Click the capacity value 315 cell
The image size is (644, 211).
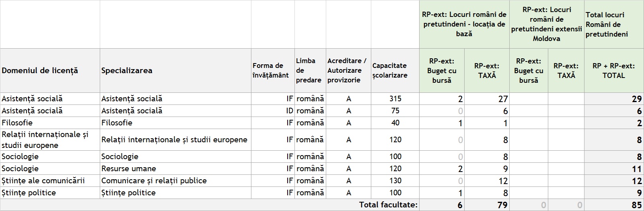click(x=395, y=98)
